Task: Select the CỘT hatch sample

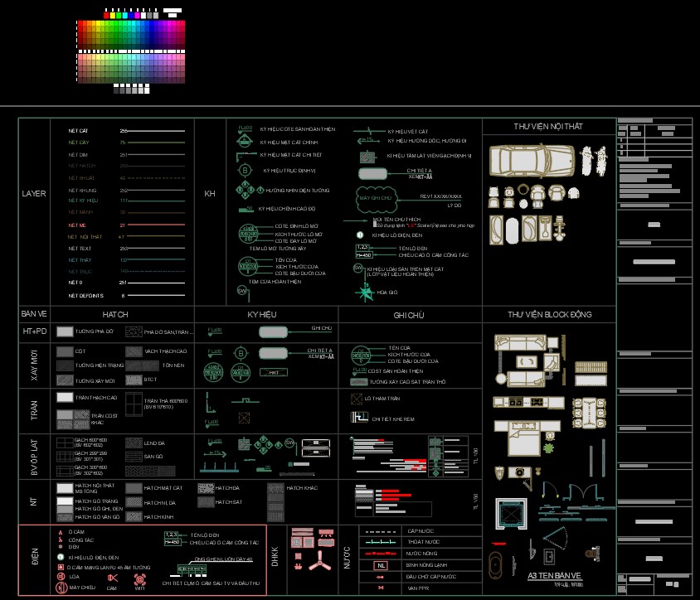Action: pos(65,351)
